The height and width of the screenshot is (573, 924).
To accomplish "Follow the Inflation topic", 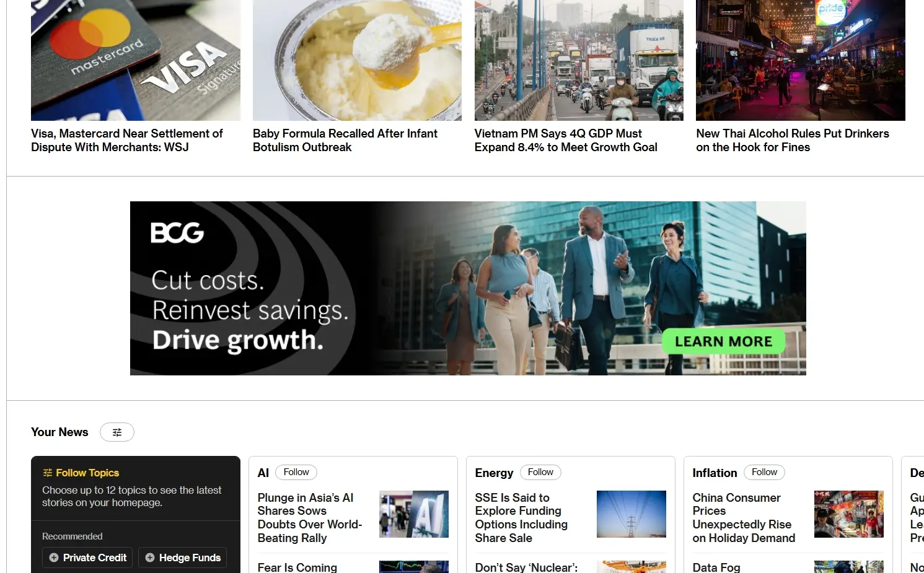I will 763,472.
